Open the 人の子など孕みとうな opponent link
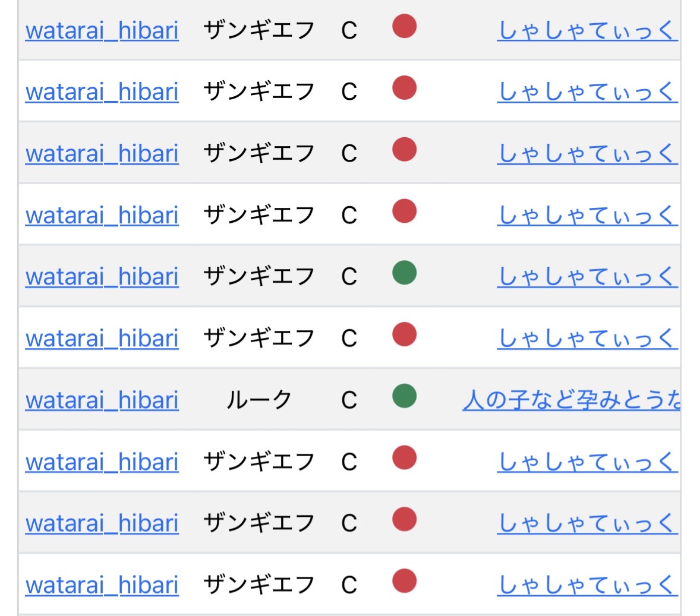Image resolution: width=700 pixels, height=616 pixels. [572, 400]
